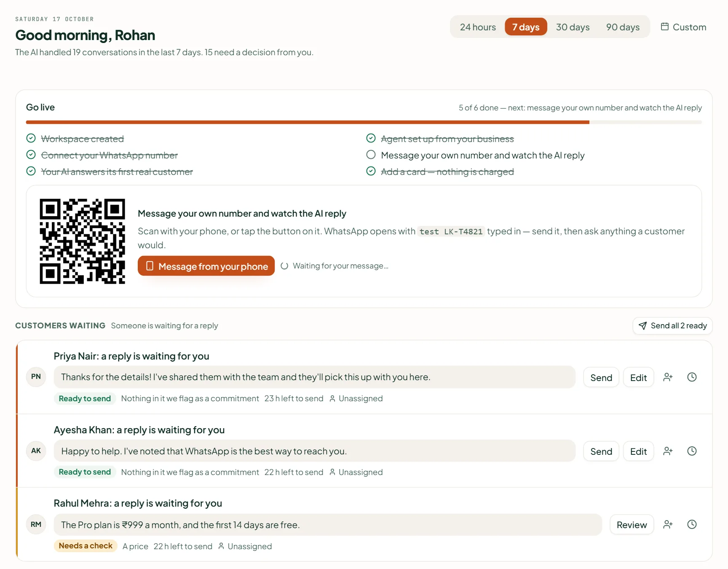Click the WhatsApp QR code
728x569 pixels.
pyautogui.click(x=83, y=241)
